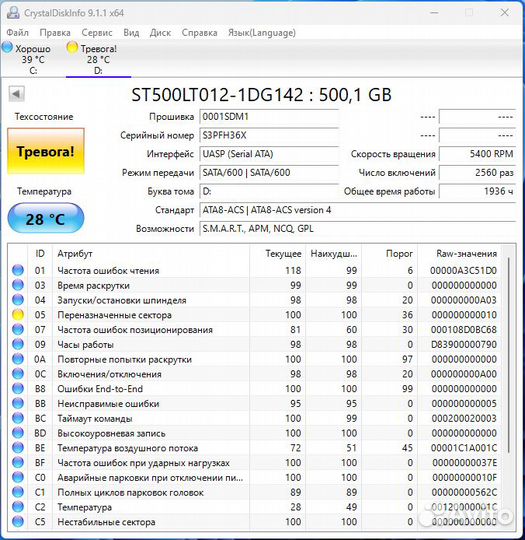Click the yellow Тревога! health status button
Image resolution: width=525 pixels, height=540 pixels.
46,152
